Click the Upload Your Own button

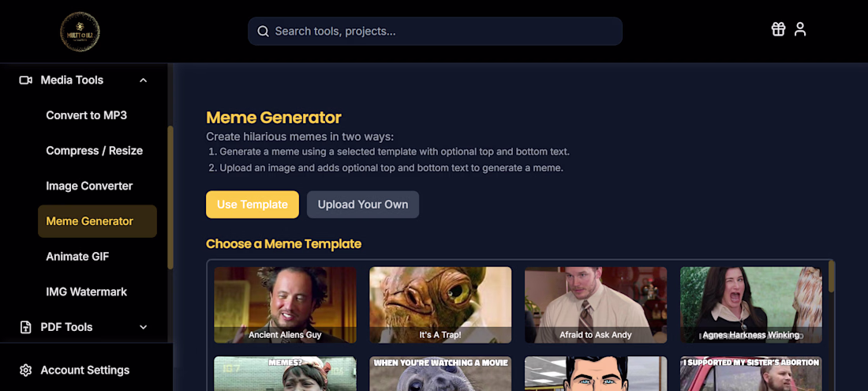(x=363, y=205)
